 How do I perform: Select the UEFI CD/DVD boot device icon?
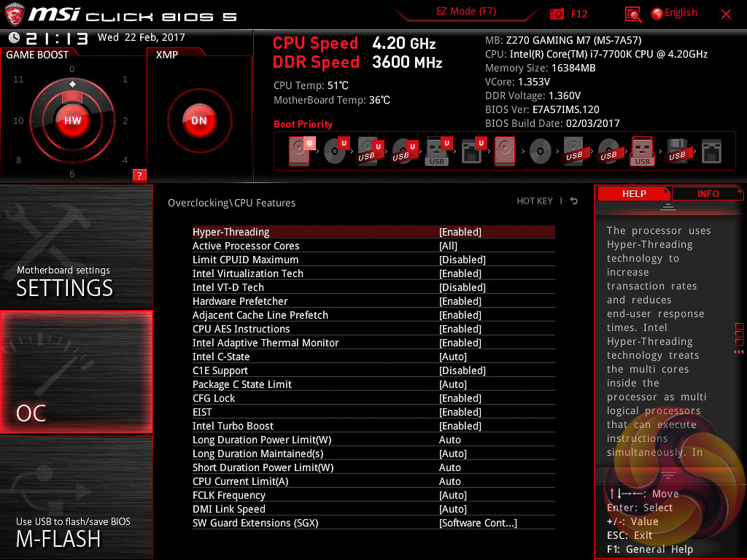[336, 151]
